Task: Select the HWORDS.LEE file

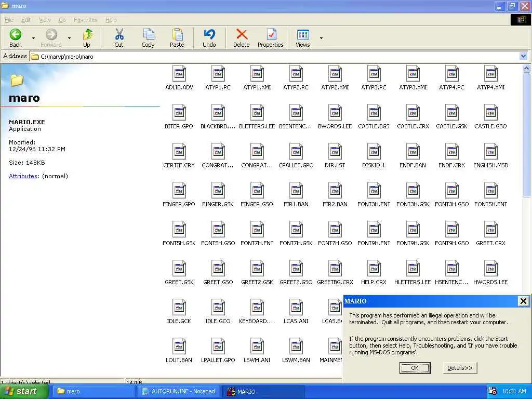Action: (490, 273)
